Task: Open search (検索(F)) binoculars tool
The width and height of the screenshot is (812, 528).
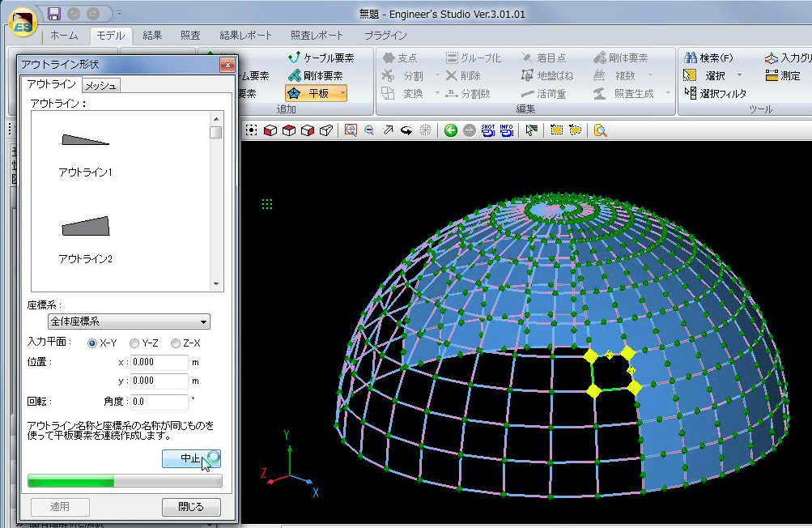Action: click(x=708, y=57)
